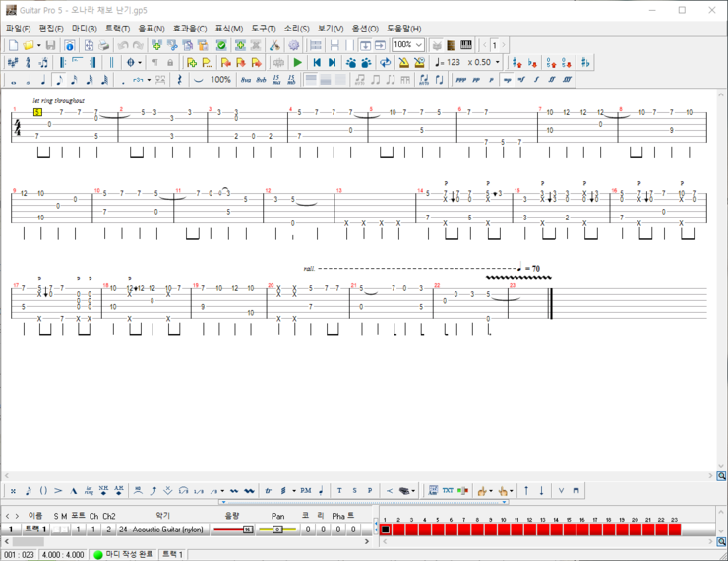This screenshot has width=728, height=561.
Task: Jump to last bar with forward-end icon
Action: coord(332,62)
